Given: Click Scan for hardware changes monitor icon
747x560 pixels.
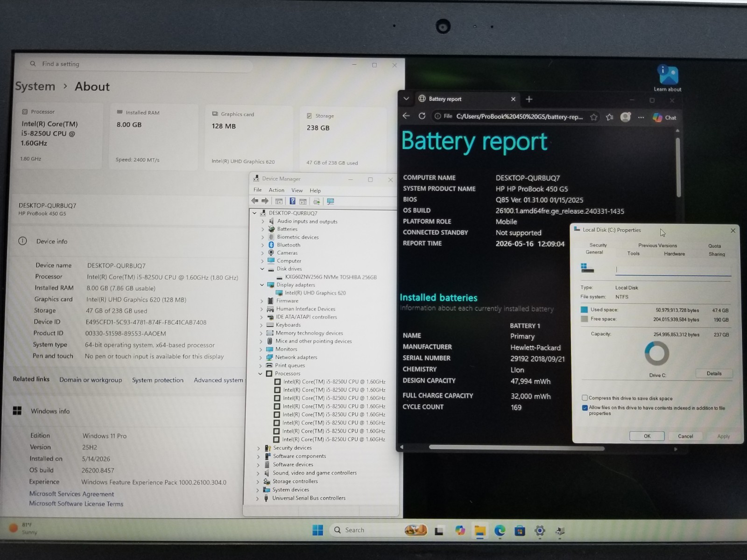Looking at the screenshot, I should (x=331, y=202).
